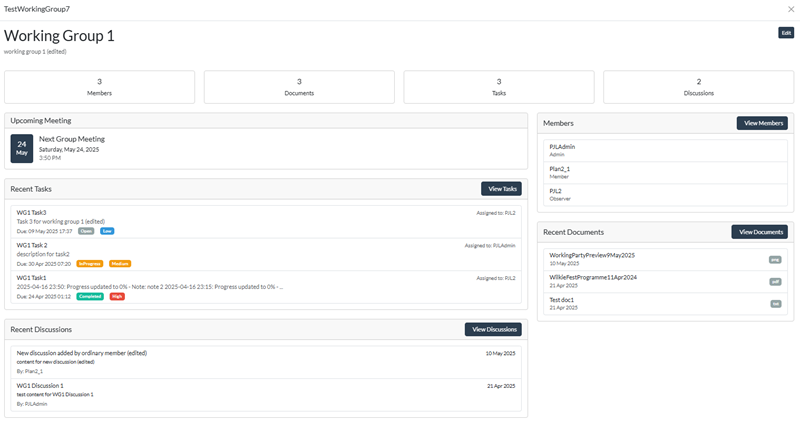Screen dimensions: 800x423
Task: Open the Next Group Meeting entry
Action: [79, 139]
